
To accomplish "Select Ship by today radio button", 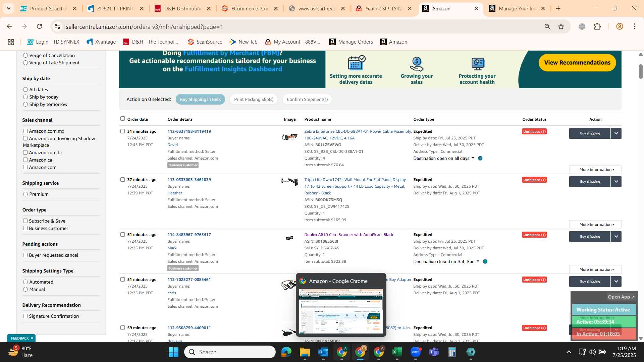I will 25,97.
